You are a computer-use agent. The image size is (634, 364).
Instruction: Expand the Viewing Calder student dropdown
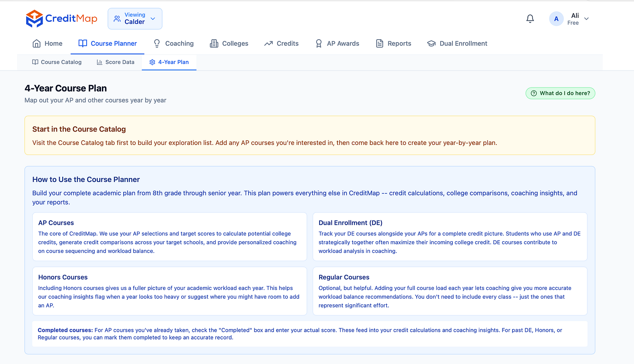click(135, 19)
